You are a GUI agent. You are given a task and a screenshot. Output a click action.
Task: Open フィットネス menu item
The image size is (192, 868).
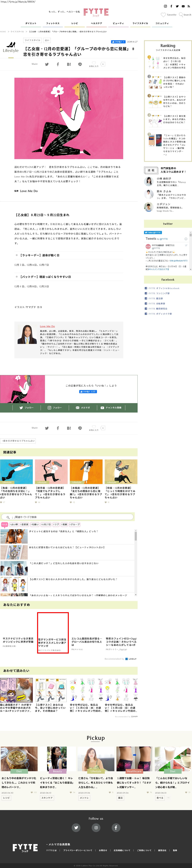(x=53, y=23)
